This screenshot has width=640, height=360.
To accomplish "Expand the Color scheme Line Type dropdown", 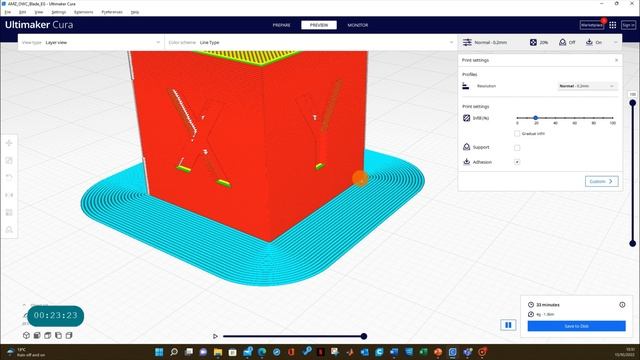I will [311, 42].
